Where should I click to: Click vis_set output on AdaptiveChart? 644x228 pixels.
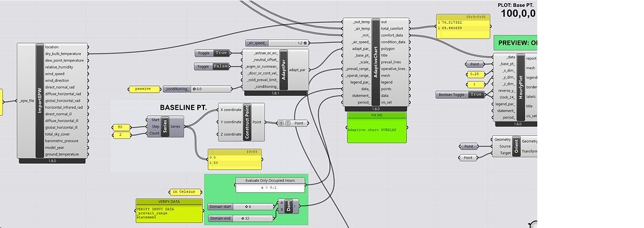[x=386, y=102]
